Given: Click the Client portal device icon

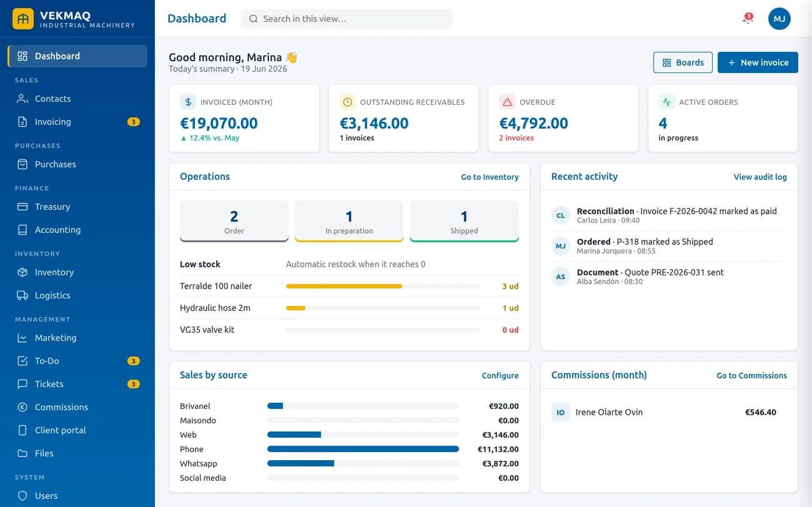Looking at the screenshot, I should click(x=22, y=430).
